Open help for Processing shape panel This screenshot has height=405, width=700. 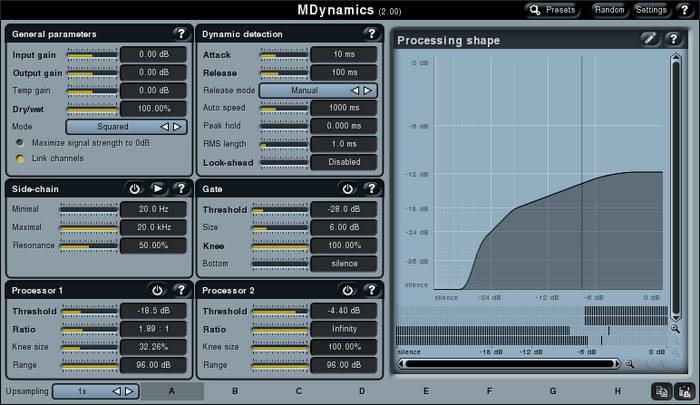673,39
